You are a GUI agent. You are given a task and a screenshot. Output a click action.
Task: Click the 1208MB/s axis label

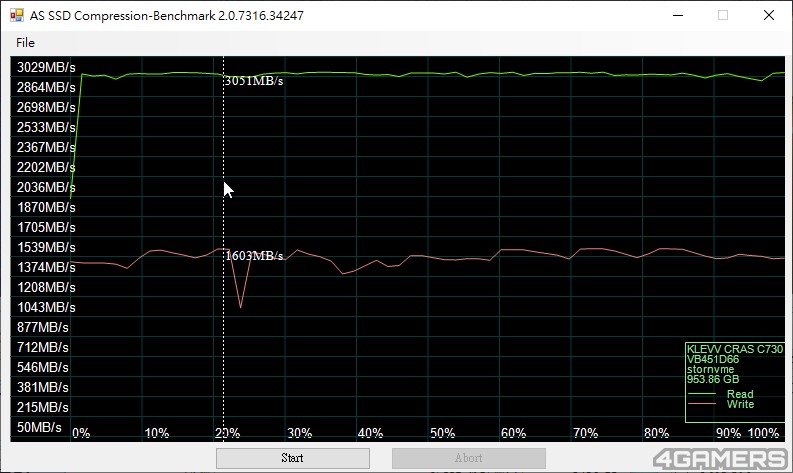pos(46,287)
